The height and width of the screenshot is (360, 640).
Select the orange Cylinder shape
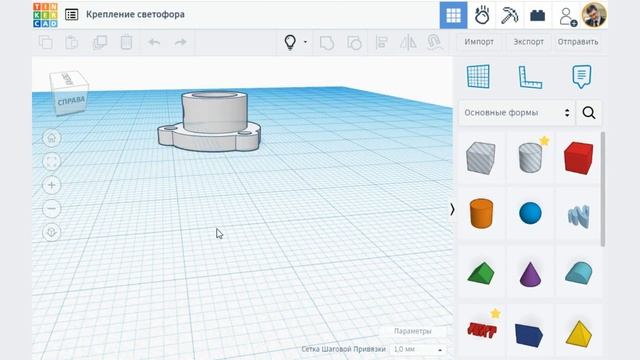[x=481, y=213]
